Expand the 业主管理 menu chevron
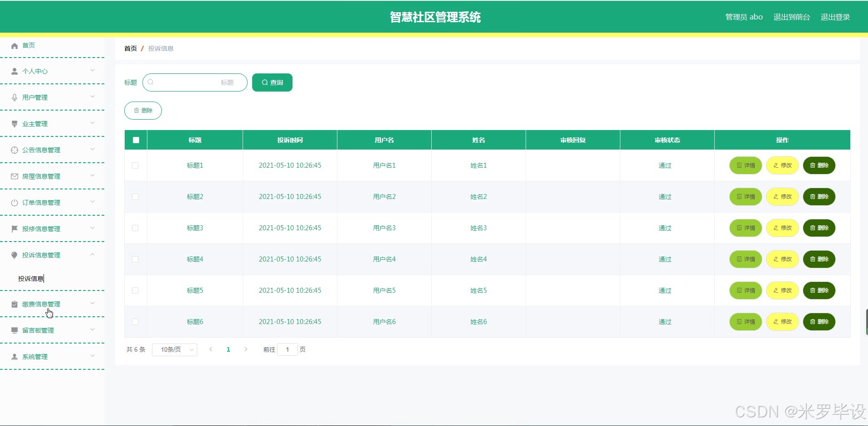 click(93, 123)
